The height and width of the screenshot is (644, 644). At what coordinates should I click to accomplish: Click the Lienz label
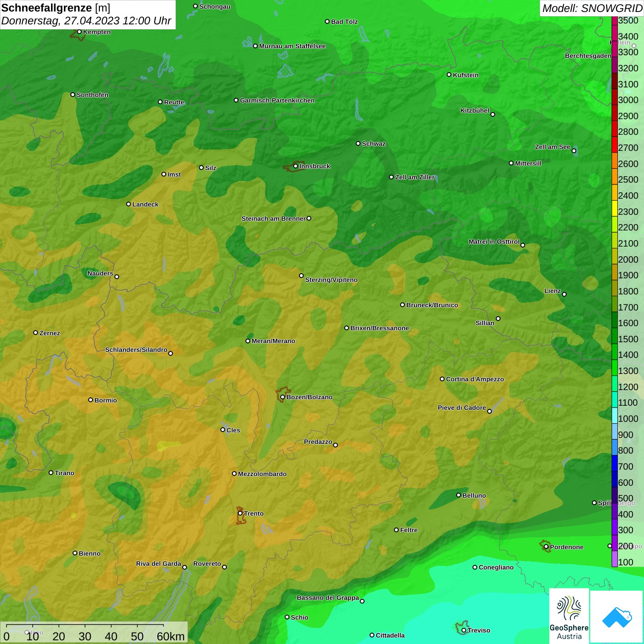click(552, 291)
